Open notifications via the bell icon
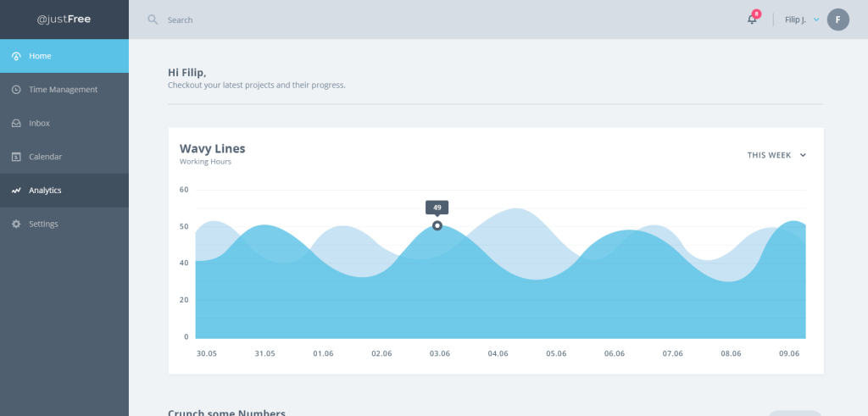 coord(752,19)
